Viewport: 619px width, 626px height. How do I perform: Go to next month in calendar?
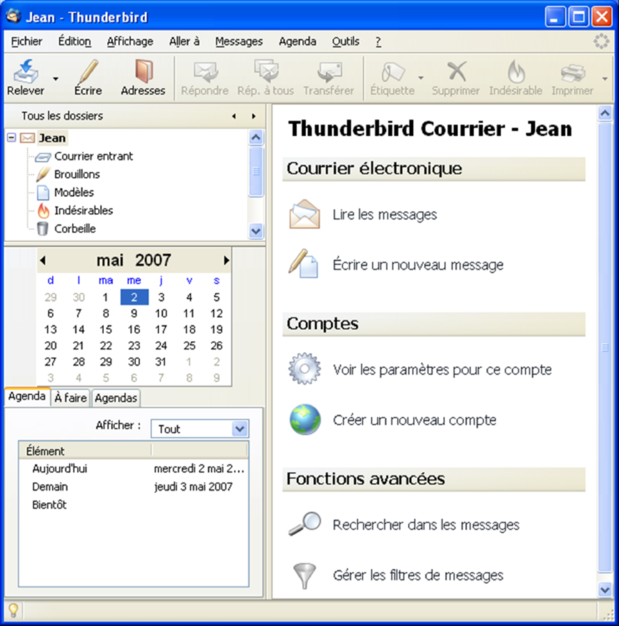tap(227, 260)
